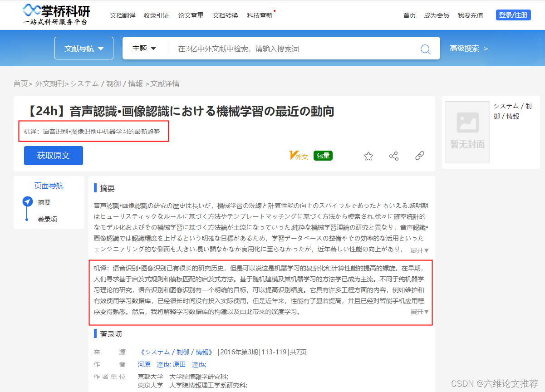Open 文档翻译 in top menu
545x392 pixels.
(x=123, y=15)
